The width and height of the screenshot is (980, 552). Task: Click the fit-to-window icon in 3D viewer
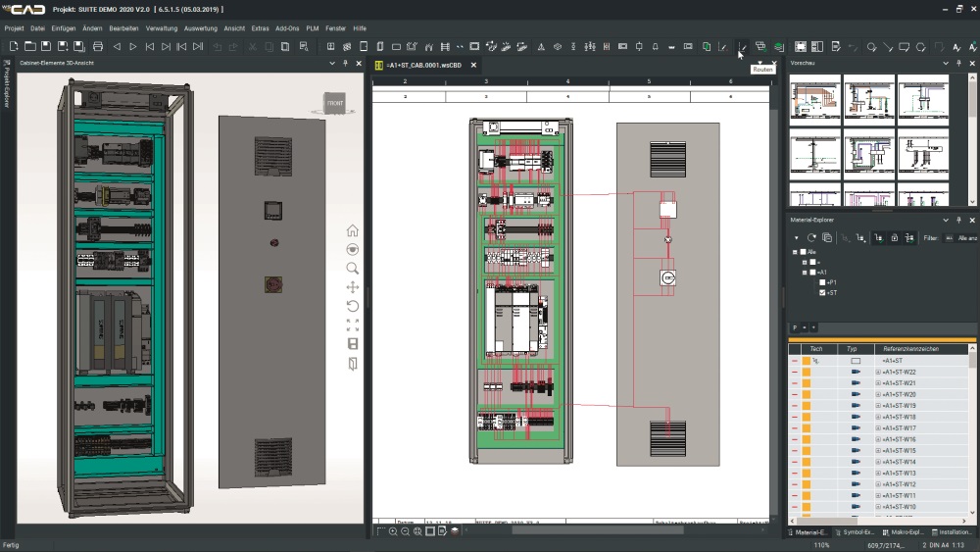coord(353,325)
